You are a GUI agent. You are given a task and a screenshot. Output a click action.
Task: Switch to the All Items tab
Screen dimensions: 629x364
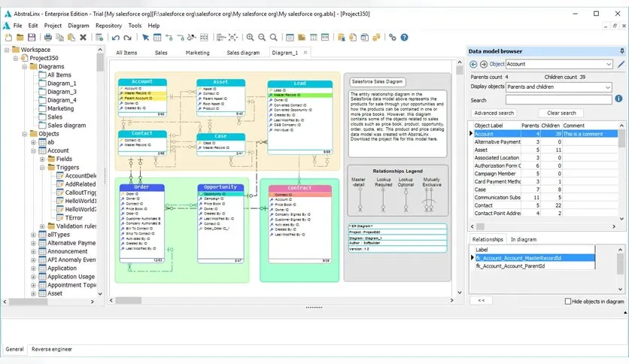[126, 53]
